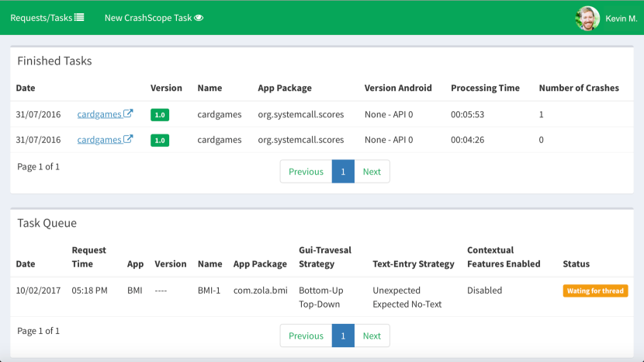644x362 pixels.
Task: Click external-link icon in second cardgames row
Action: pos(129,140)
